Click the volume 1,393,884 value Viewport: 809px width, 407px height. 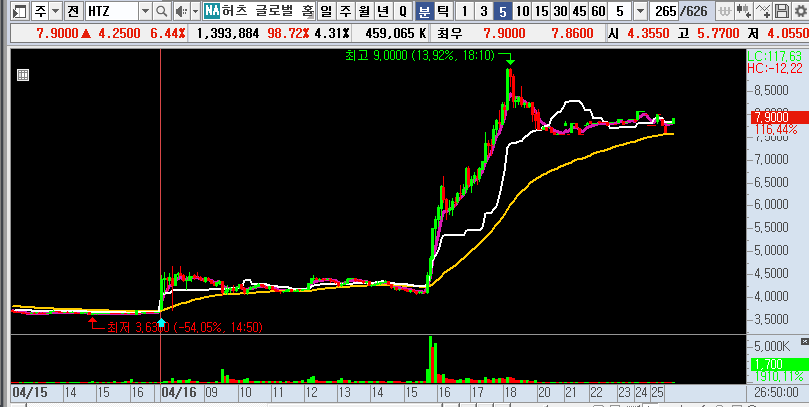pyautogui.click(x=228, y=34)
